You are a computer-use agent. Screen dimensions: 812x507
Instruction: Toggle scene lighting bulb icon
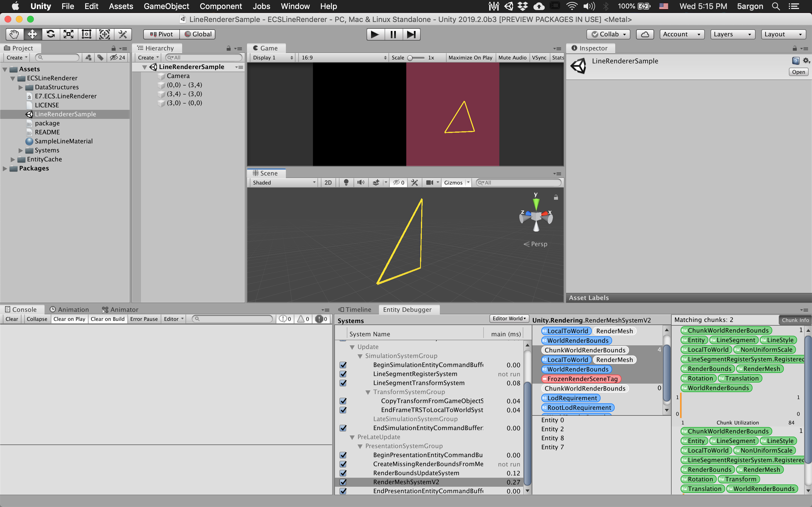346,183
